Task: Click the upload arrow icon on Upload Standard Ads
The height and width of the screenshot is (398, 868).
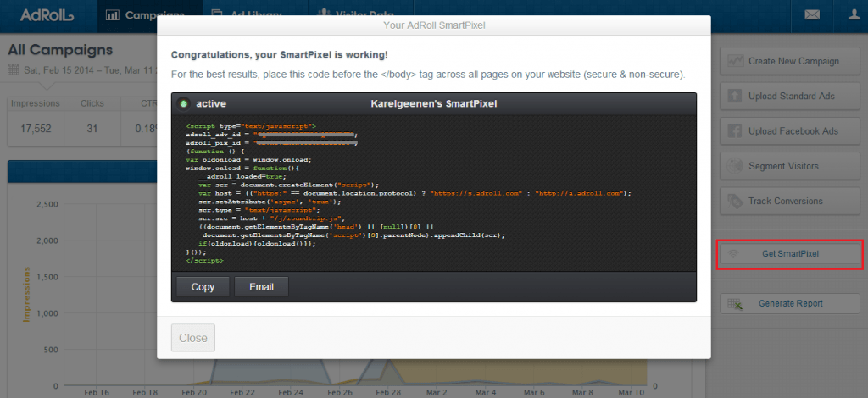Action: coord(735,96)
